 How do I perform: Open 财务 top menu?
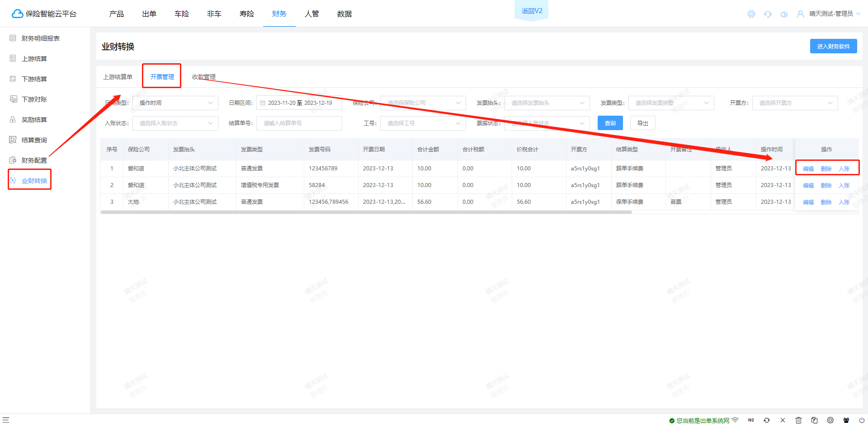pyautogui.click(x=279, y=14)
